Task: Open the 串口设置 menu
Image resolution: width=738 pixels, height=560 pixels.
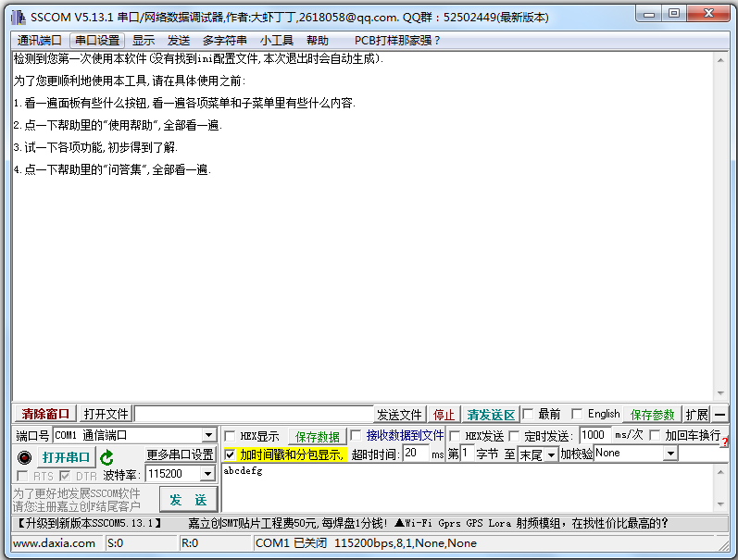Action: click(97, 41)
